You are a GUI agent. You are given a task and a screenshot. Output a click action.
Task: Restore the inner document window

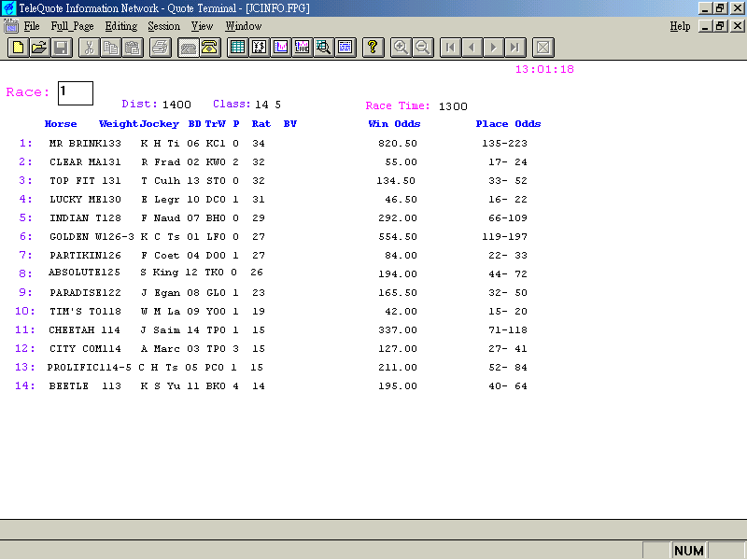pyautogui.click(x=720, y=26)
